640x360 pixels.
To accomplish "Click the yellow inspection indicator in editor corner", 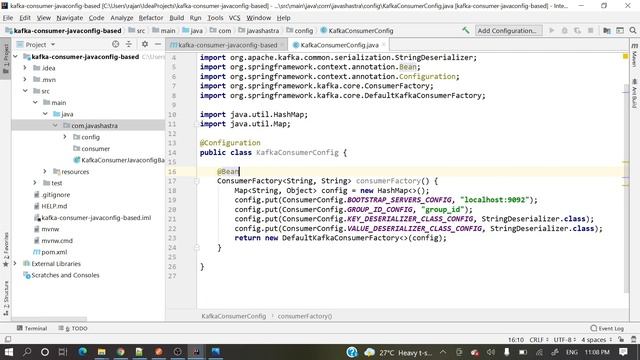I will (625, 56).
